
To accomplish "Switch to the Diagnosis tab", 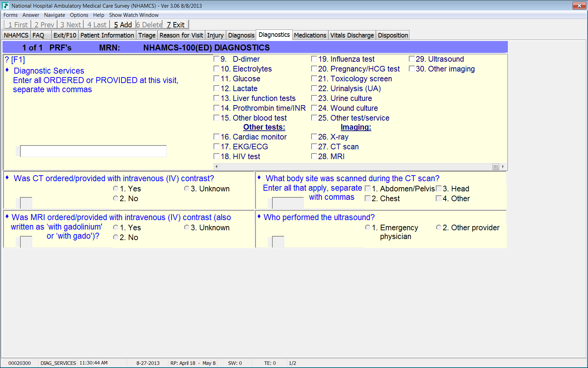I will tap(241, 35).
